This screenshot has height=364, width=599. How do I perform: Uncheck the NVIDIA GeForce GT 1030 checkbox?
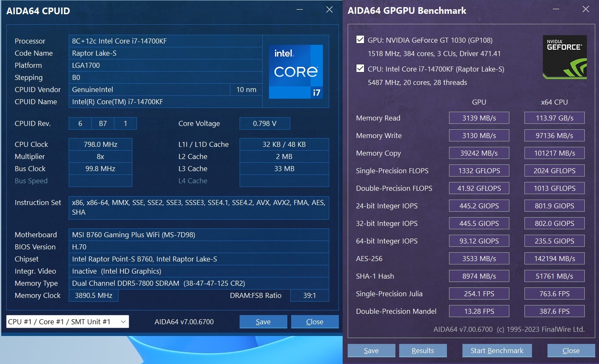(x=360, y=40)
